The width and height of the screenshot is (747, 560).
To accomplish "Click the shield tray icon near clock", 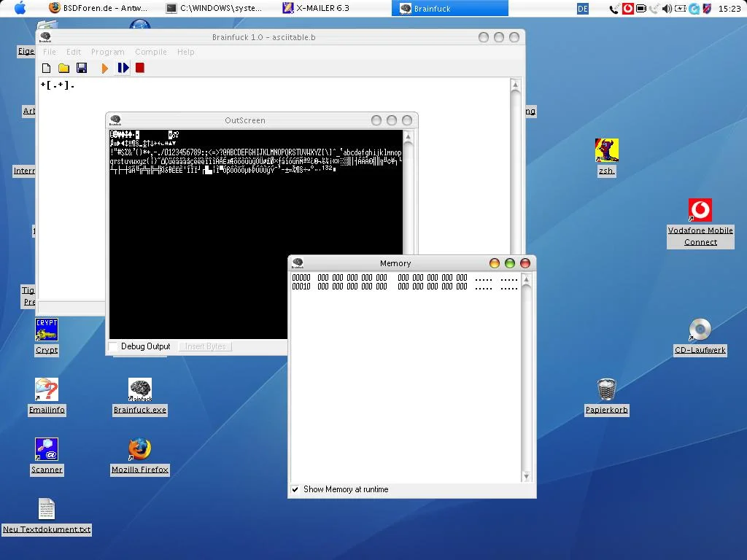I will [707, 9].
